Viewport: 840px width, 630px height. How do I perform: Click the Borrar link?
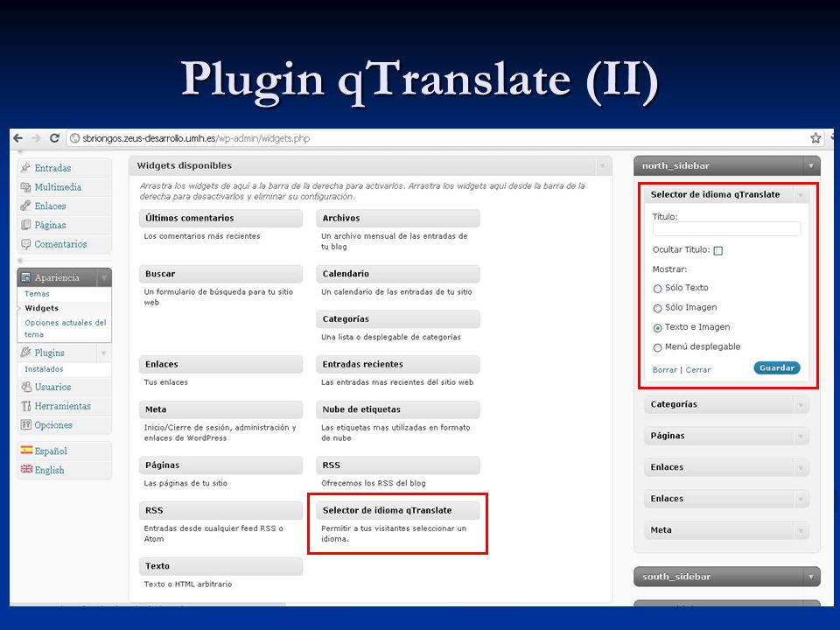[x=665, y=369]
